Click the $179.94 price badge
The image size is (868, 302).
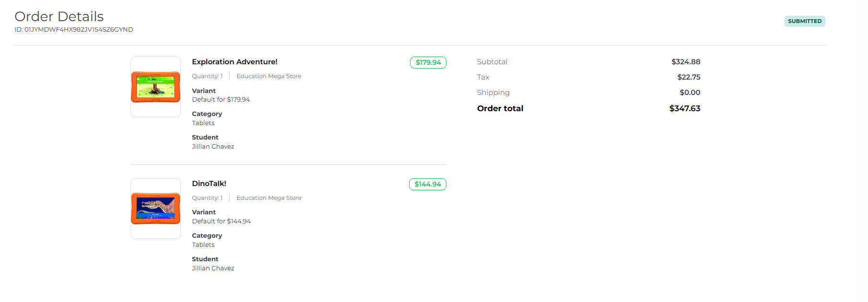click(x=428, y=63)
